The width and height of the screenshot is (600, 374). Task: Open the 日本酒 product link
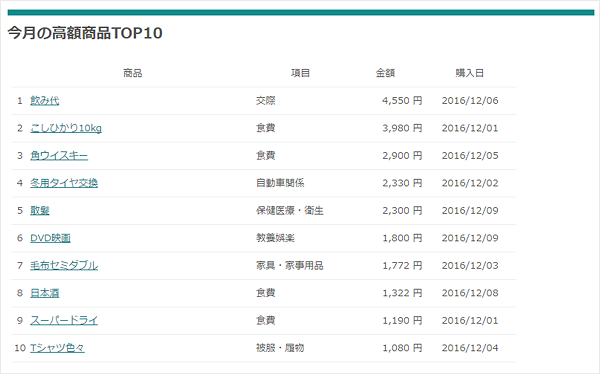(45, 293)
